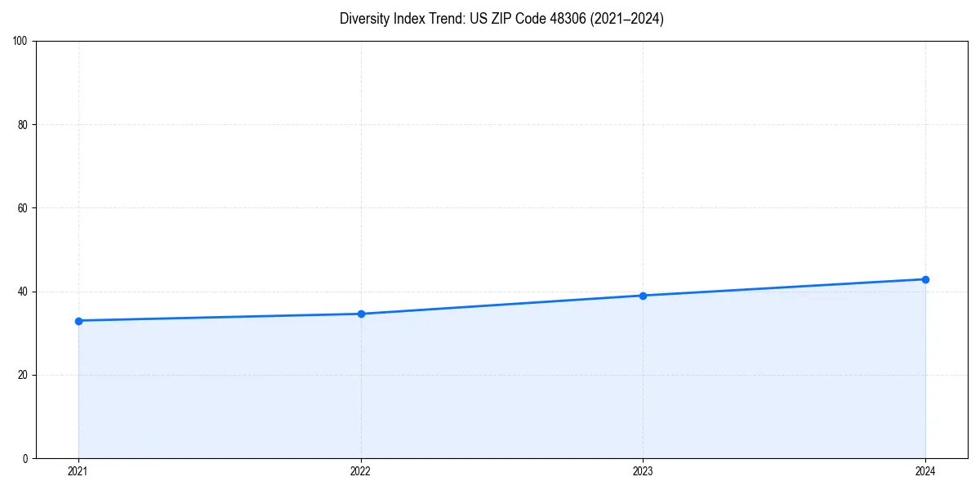This screenshot has width=980, height=490.
Task: Click the 2022 x-axis label
Action: [360, 471]
